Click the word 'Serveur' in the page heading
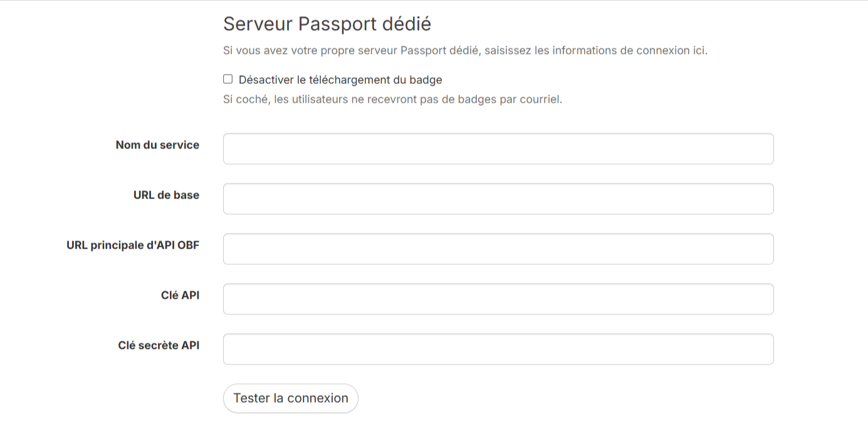 point(258,24)
